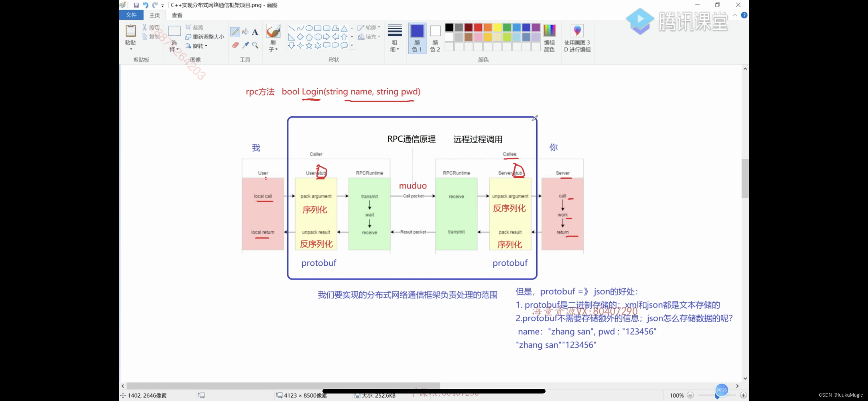Switch to the Home (主页) tab
This screenshot has height=401, width=868.
(155, 15)
